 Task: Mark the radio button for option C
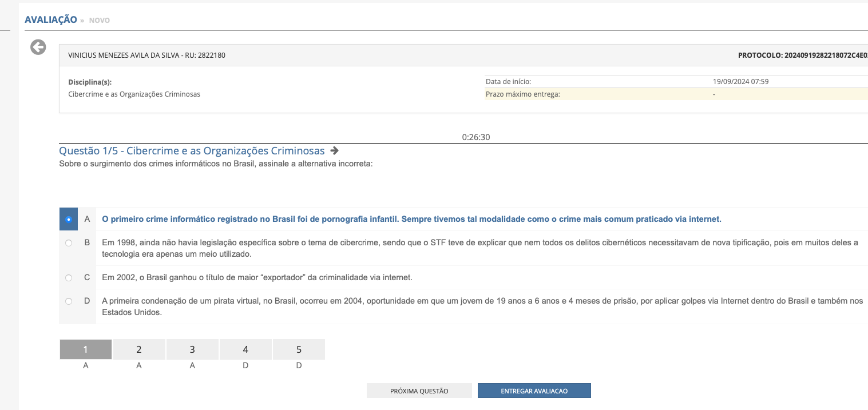[x=69, y=278]
